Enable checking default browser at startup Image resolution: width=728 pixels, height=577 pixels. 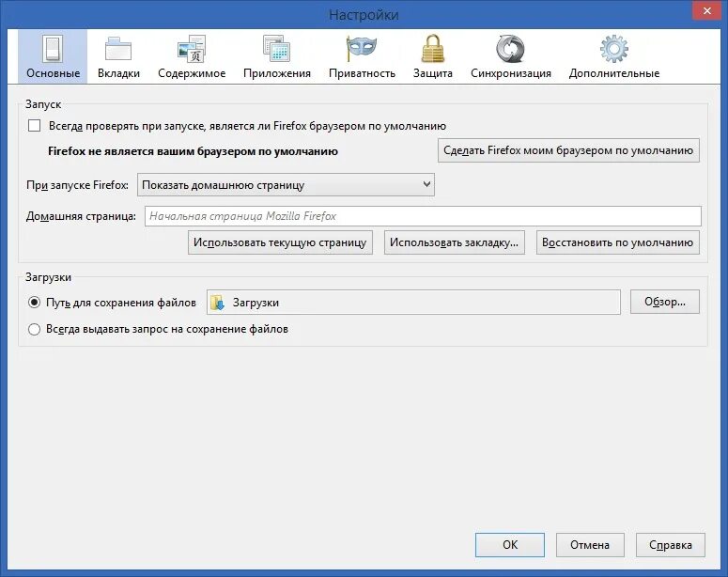pos(35,126)
